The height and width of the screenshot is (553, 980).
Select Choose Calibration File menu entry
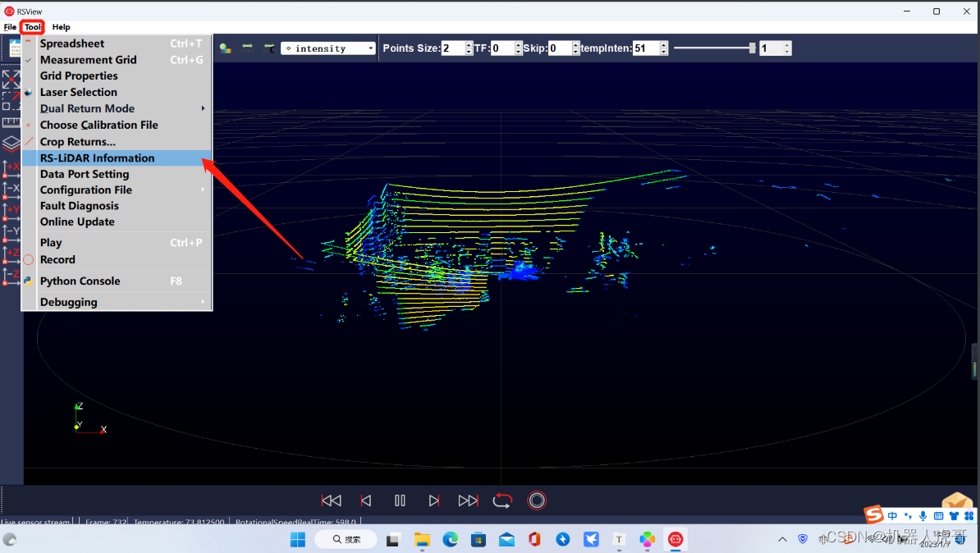pos(117,125)
